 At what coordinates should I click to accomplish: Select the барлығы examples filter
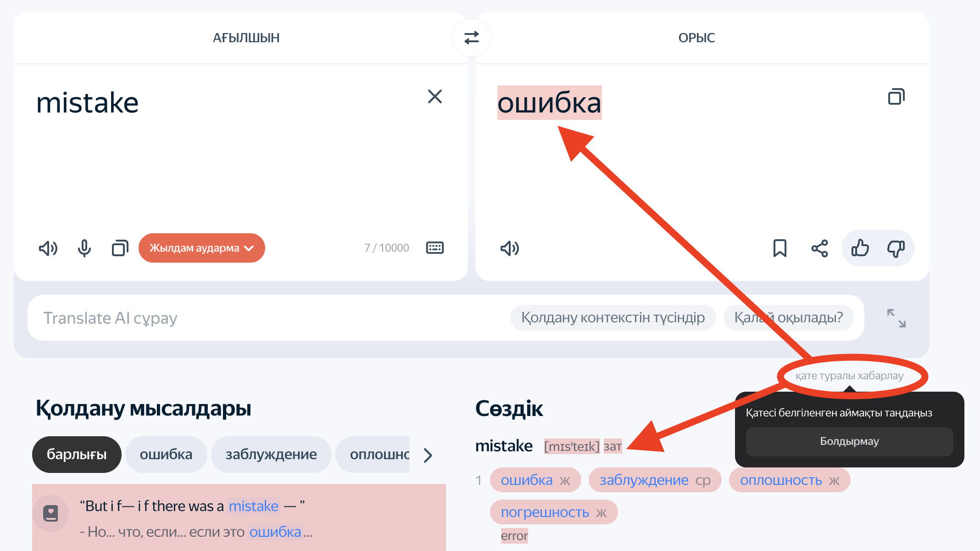[x=77, y=455]
